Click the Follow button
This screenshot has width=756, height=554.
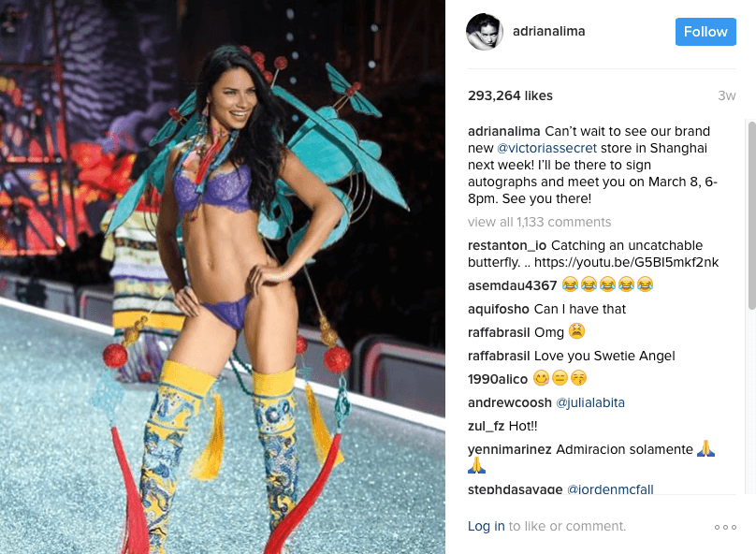[x=705, y=32]
